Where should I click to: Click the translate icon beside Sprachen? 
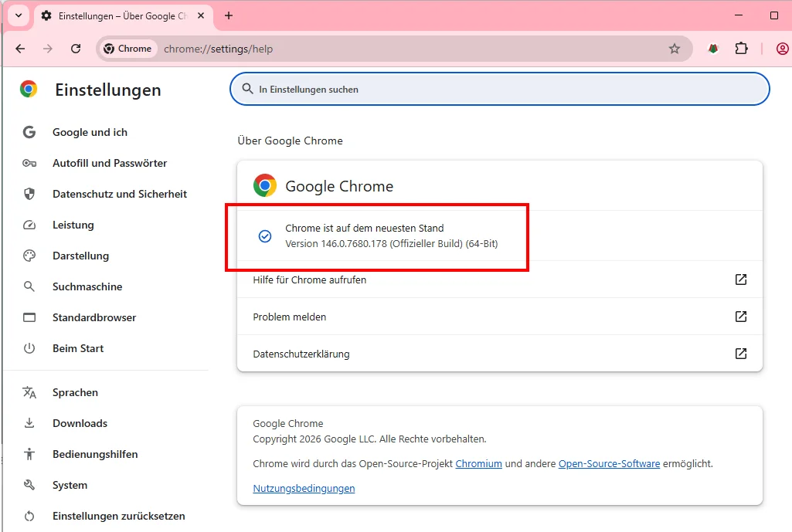[x=29, y=392]
